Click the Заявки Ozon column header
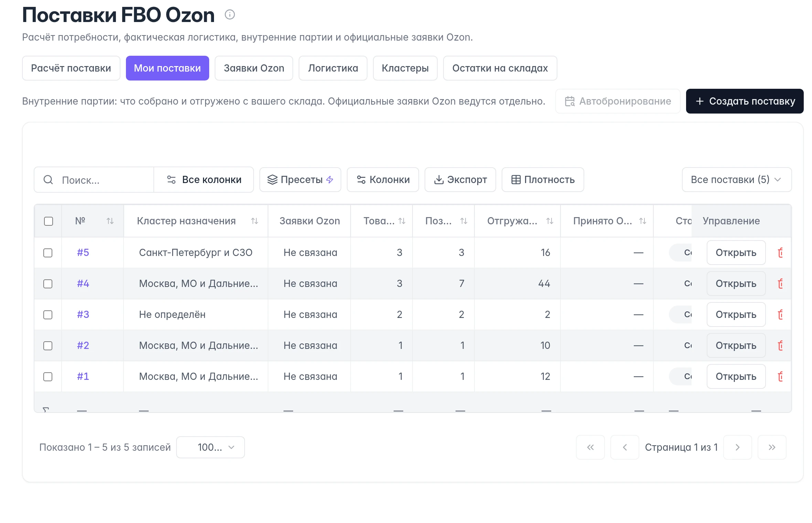The width and height of the screenshot is (812, 523). tap(310, 221)
